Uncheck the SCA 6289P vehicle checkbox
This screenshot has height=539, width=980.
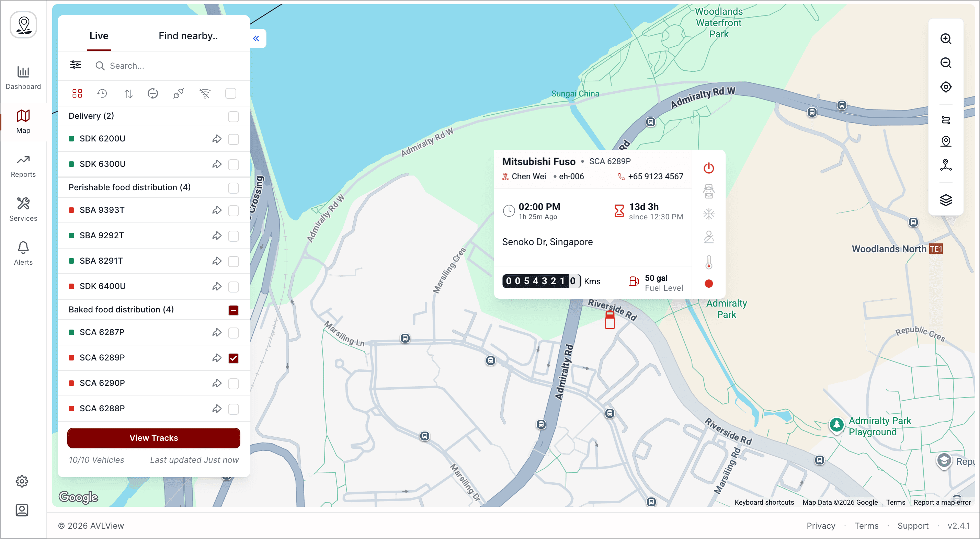pyautogui.click(x=233, y=358)
